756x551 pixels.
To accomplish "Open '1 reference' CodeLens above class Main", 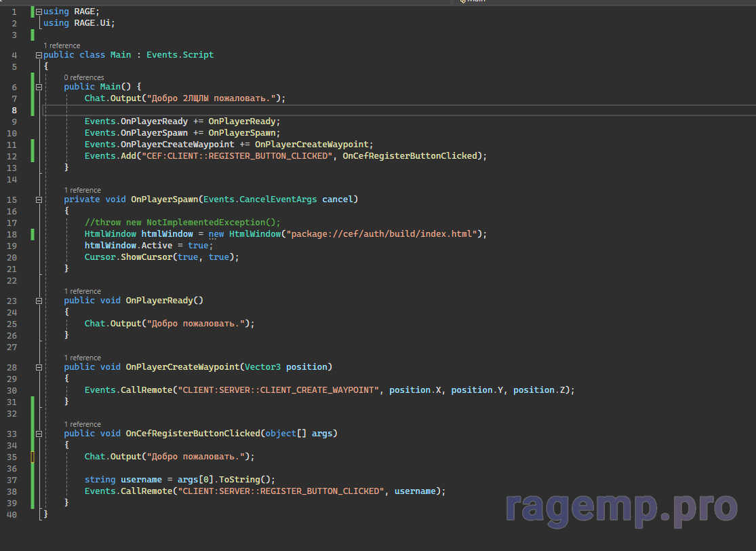I will (x=62, y=45).
